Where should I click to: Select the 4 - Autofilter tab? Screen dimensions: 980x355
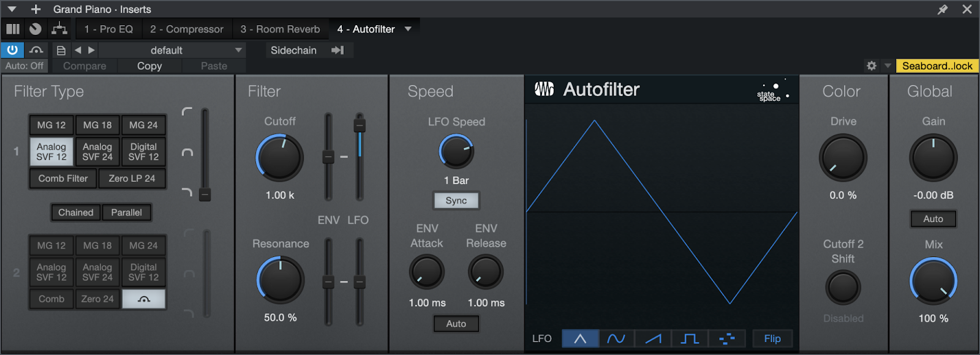(366, 29)
